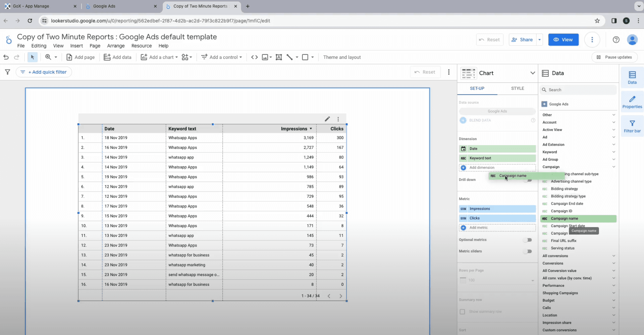644x335 pixels.
Task: Open the Chart type dropdown chevron
Action: 532,73
